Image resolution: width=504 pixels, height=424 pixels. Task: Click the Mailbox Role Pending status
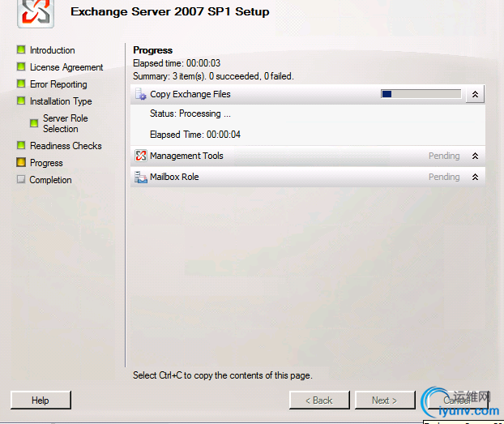[x=444, y=177]
